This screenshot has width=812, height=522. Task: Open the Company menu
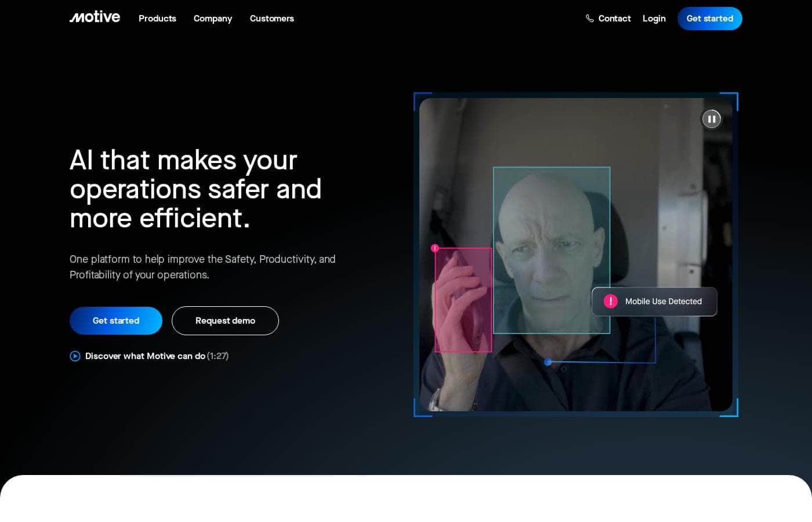(213, 19)
